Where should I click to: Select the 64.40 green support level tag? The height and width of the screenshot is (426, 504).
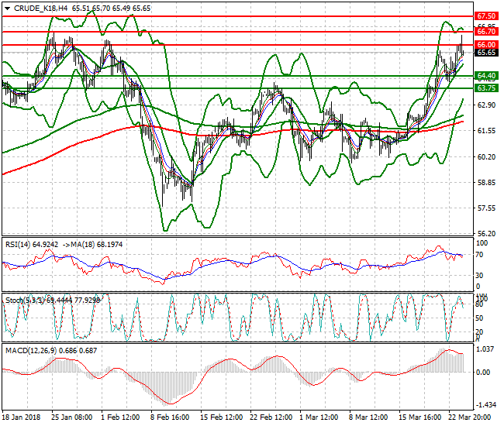tap(486, 76)
